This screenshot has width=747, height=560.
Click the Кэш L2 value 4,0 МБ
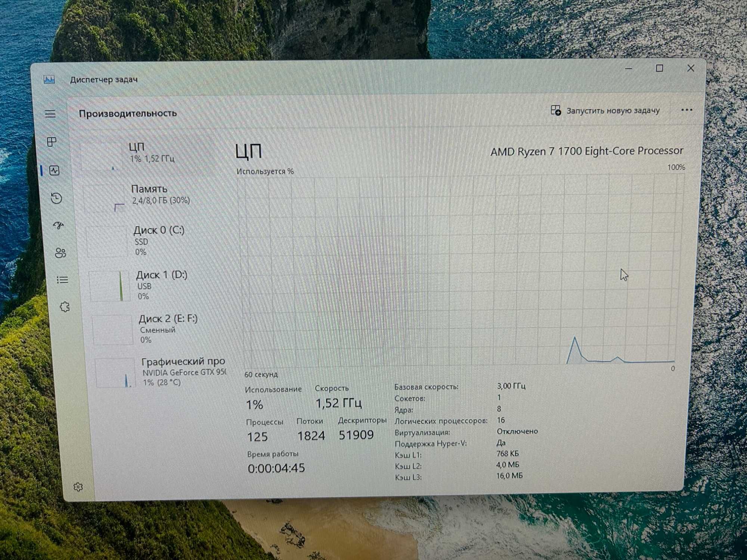tap(508, 465)
